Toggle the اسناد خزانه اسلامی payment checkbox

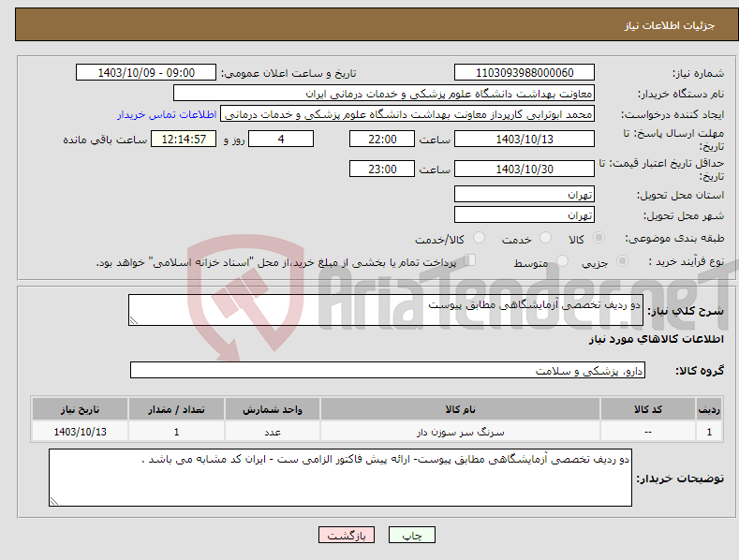point(469,260)
